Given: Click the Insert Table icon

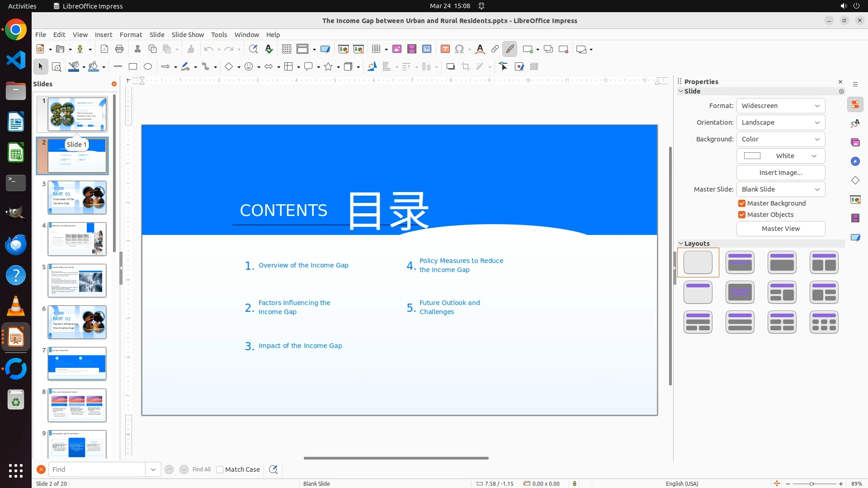Looking at the screenshot, I should (x=376, y=49).
